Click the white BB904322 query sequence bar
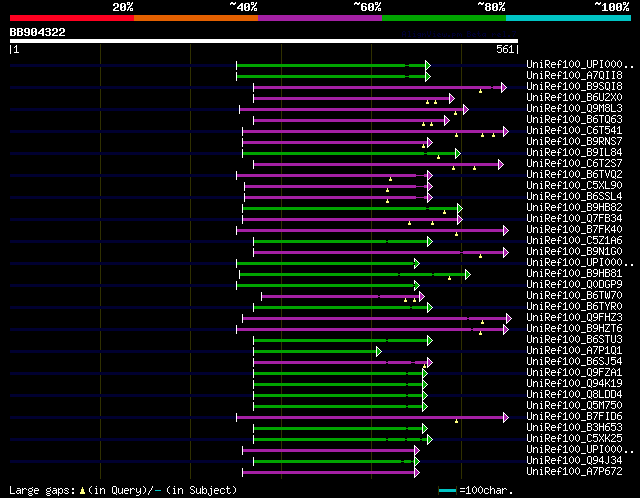Screen dimensions: 640x498 (264, 41)
